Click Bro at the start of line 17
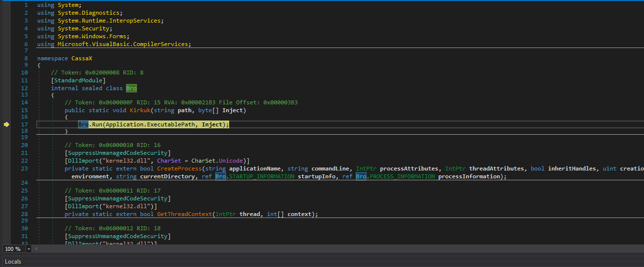Screen dimensions: 644x267 tap(83, 124)
